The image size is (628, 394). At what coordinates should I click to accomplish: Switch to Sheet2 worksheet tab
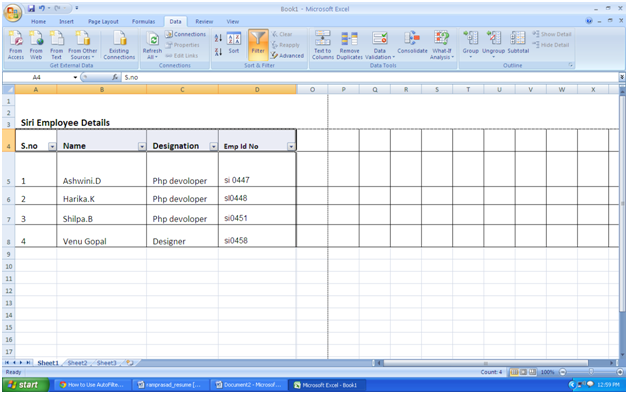click(77, 363)
